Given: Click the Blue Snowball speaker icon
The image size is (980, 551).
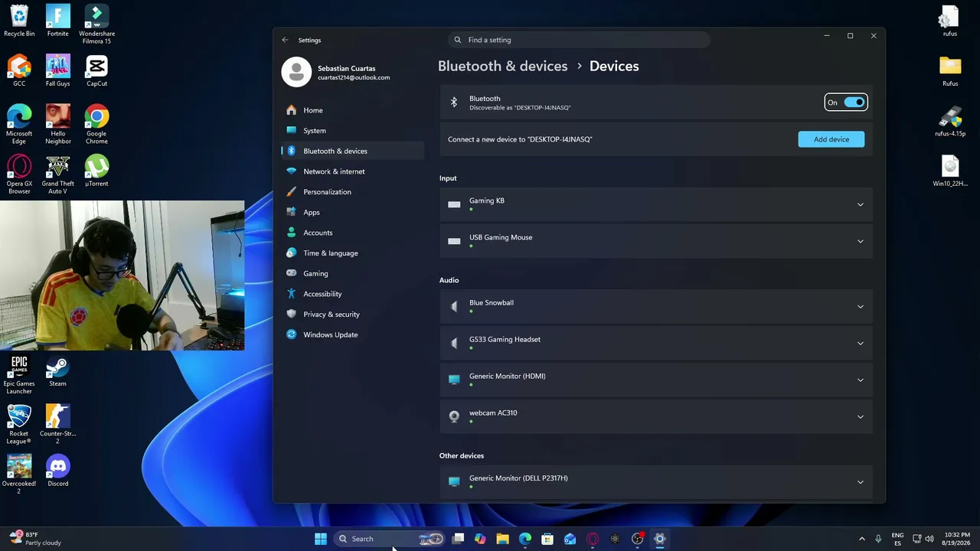Looking at the screenshot, I should pyautogui.click(x=454, y=306).
